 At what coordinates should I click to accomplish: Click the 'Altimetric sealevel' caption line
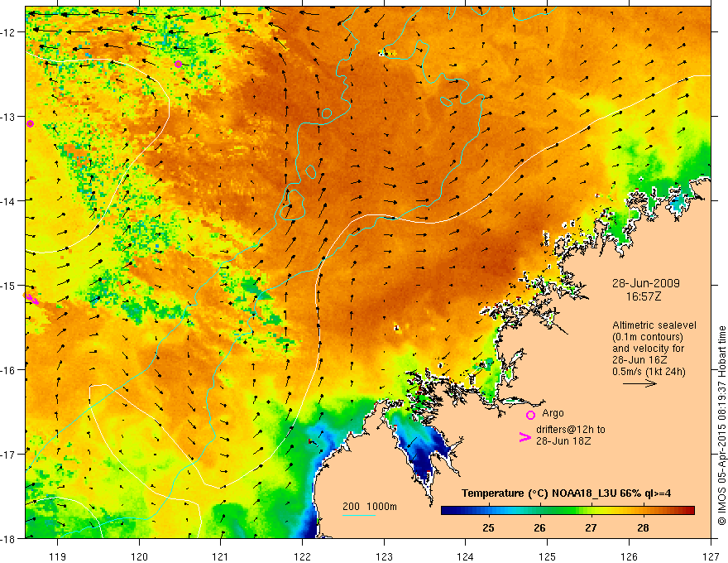point(654,325)
